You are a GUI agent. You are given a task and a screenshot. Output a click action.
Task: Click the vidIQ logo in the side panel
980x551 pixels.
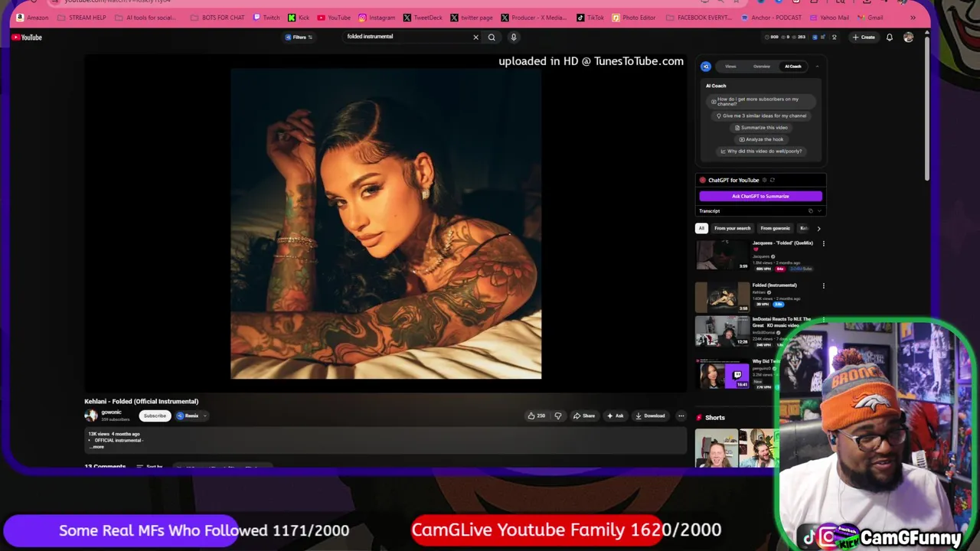pos(706,67)
